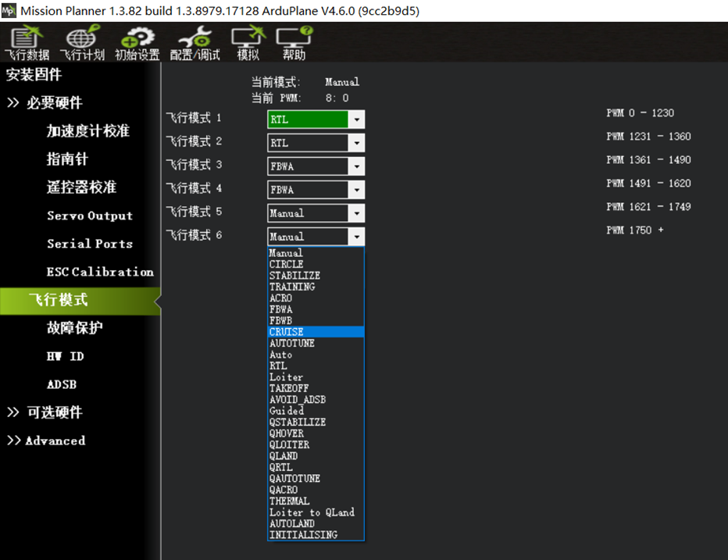
Task: Open the 飞行模式 3 FBWA dropdown
Action: [x=316, y=166]
